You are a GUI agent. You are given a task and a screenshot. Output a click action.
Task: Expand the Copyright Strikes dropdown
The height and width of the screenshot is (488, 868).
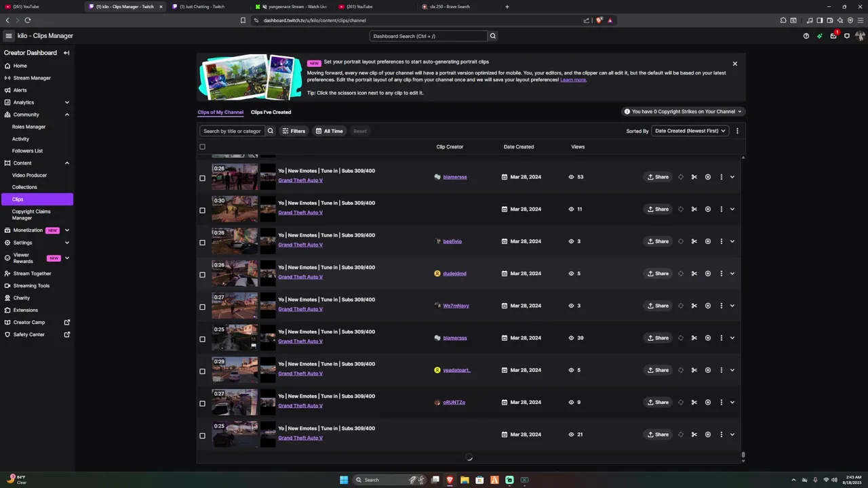[683, 111]
